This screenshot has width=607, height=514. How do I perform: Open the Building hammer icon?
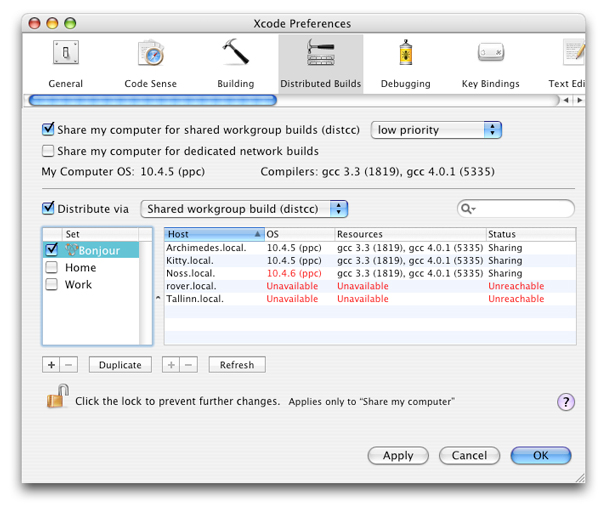[235, 51]
